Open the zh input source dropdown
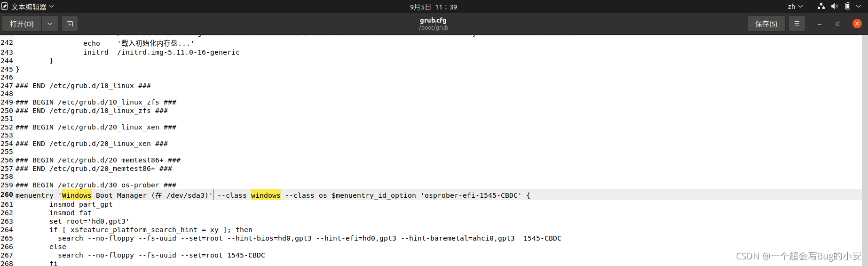 coord(795,7)
